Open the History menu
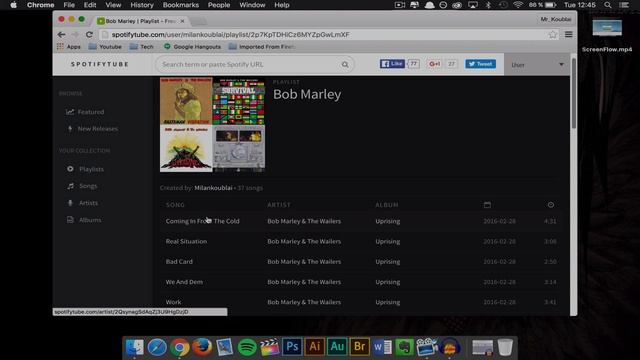Screen dimensions: 640x360 (142, 5)
